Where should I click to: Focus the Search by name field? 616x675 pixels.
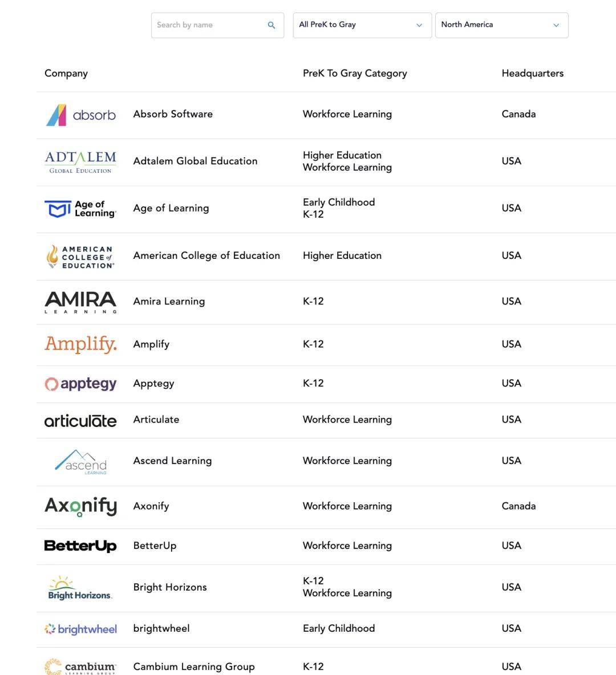pyautogui.click(x=208, y=25)
